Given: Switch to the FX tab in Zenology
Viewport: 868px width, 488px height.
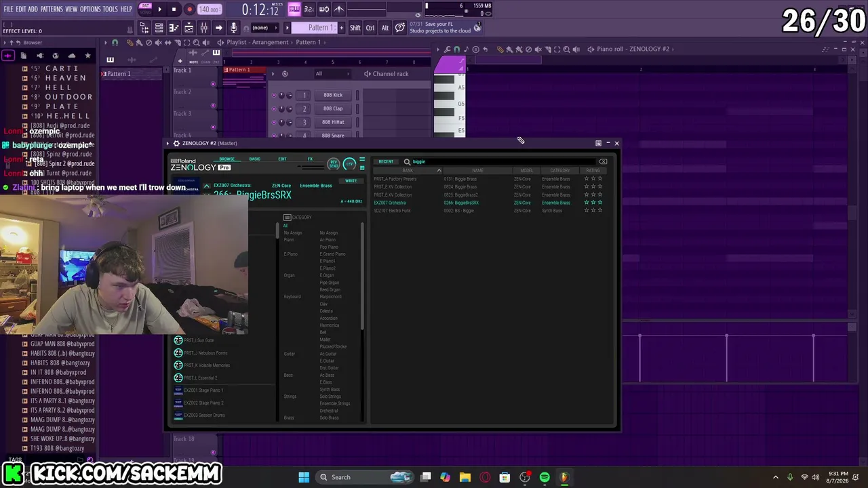Looking at the screenshot, I should click(x=310, y=159).
